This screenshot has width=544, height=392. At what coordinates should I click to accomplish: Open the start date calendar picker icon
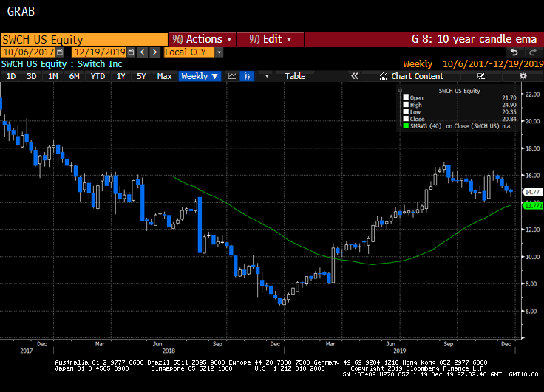(x=61, y=52)
